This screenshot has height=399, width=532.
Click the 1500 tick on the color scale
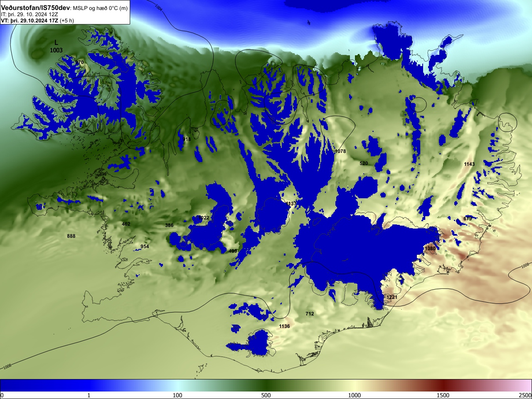click(x=443, y=395)
